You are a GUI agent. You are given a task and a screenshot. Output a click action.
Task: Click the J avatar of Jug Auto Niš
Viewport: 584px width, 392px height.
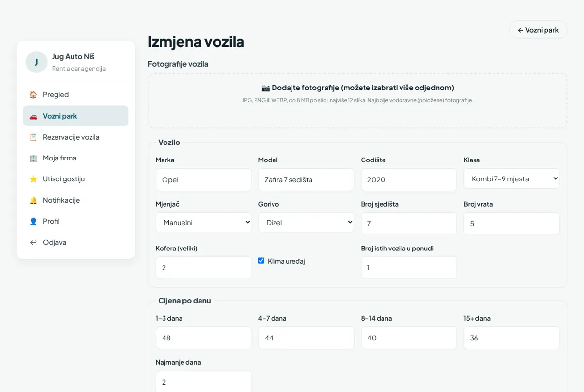(36, 62)
